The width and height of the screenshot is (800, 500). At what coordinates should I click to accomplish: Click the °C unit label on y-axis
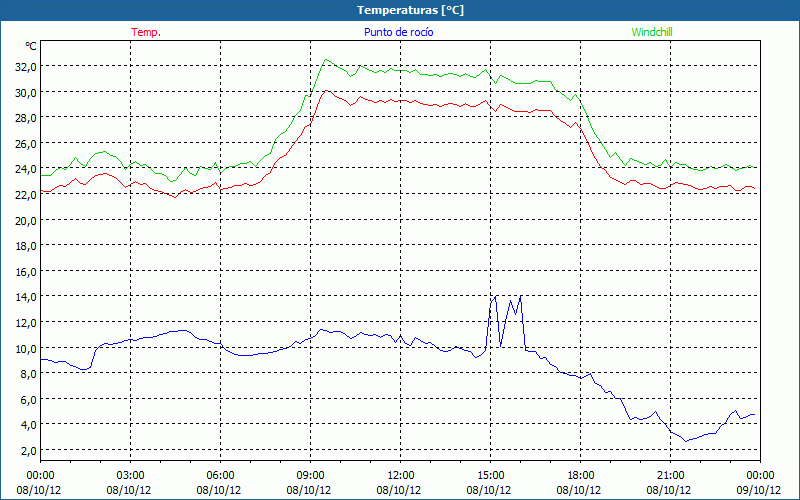[31, 46]
